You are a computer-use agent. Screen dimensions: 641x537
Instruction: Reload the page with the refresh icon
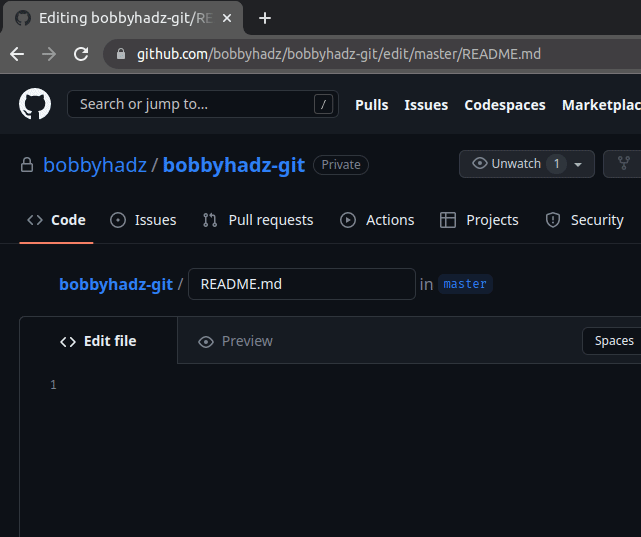[x=81, y=54]
